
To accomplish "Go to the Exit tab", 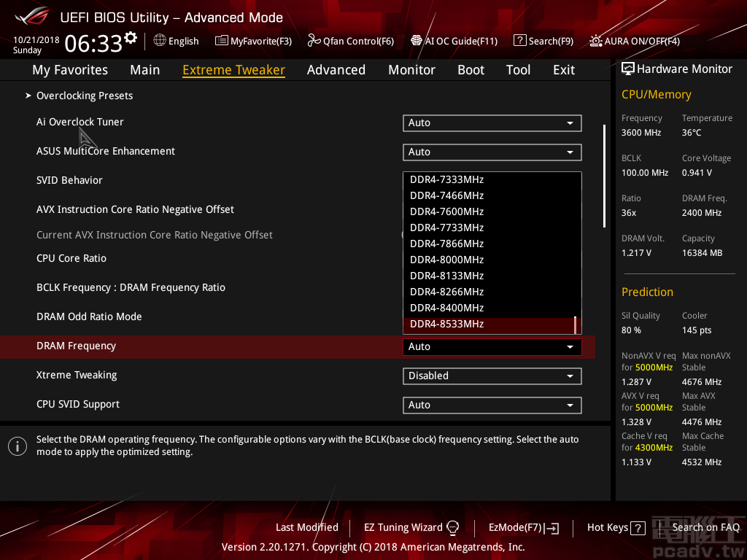I will (564, 70).
